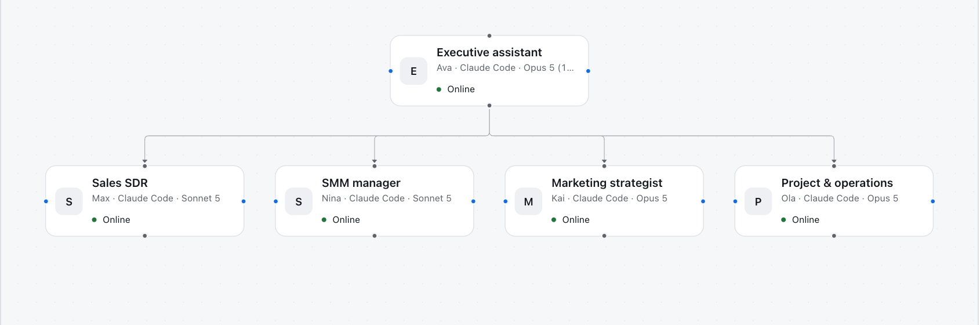The height and width of the screenshot is (325, 980).
Task: Click top connector dot of Marketing strategist node
Action: tap(604, 166)
